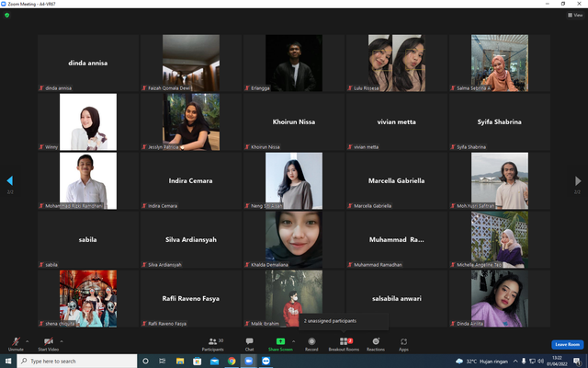
Task: Select Rafli Raveno Fasya's tile
Action: tap(191, 298)
